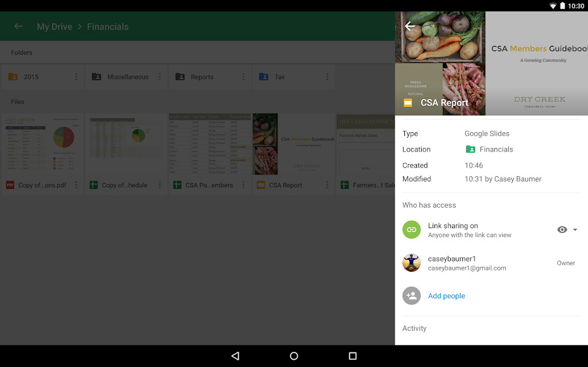The height and width of the screenshot is (367, 588).
Task: Click the Sheets icon on Copy of...hedule
Action: tap(93, 185)
